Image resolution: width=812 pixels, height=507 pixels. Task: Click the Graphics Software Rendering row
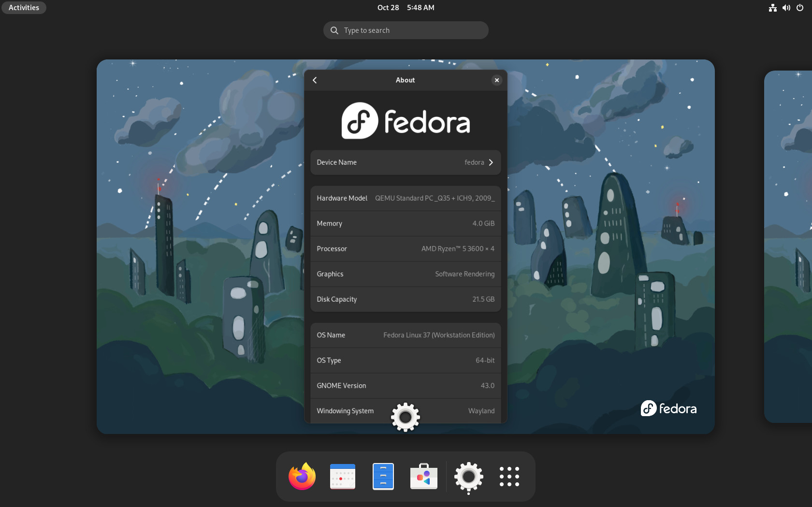[406, 274]
